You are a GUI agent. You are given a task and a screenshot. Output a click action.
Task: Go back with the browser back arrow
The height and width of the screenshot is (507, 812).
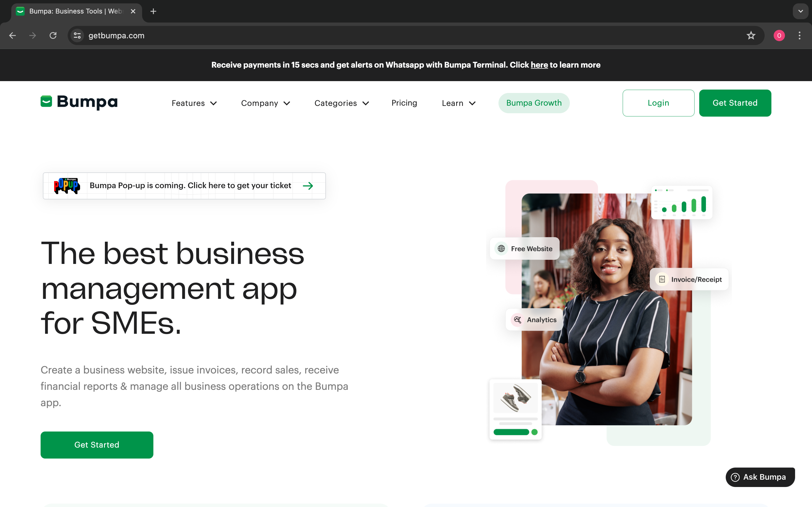click(12, 35)
